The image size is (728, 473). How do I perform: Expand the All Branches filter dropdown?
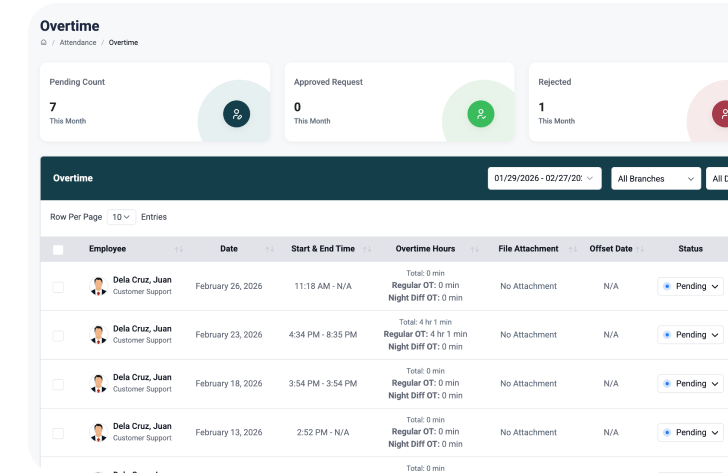pos(655,179)
